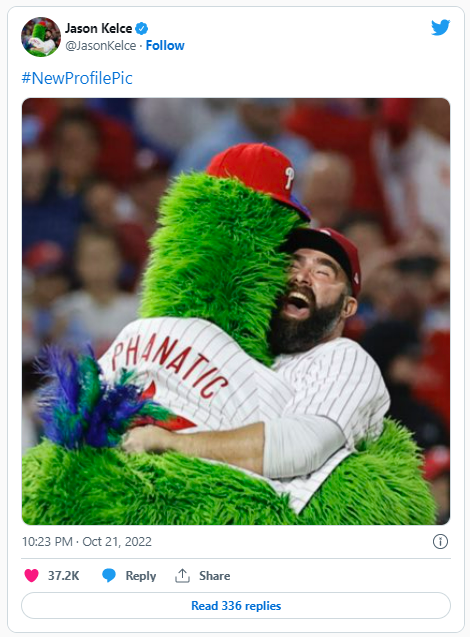The width and height of the screenshot is (470, 637).
Task: Open the tweet info circle icon
Action: pyautogui.click(x=440, y=542)
